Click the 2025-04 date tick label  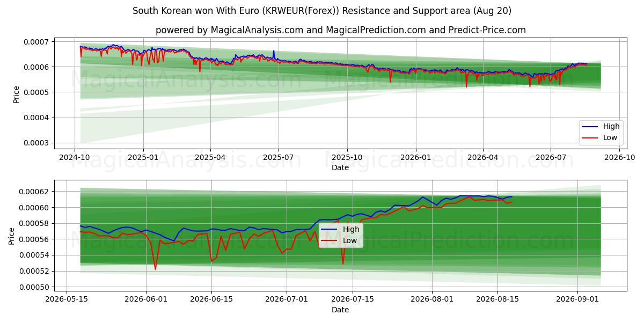tap(210, 158)
